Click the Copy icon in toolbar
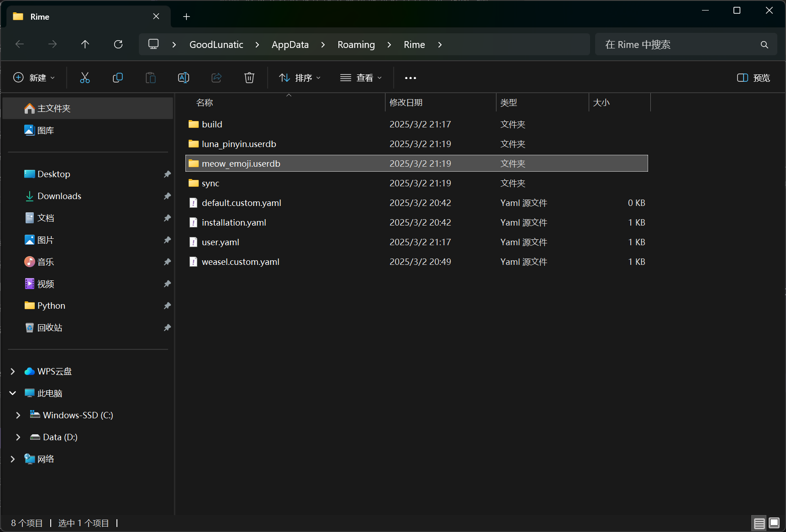Image resolution: width=786 pixels, height=532 pixels. click(x=118, y=78)
